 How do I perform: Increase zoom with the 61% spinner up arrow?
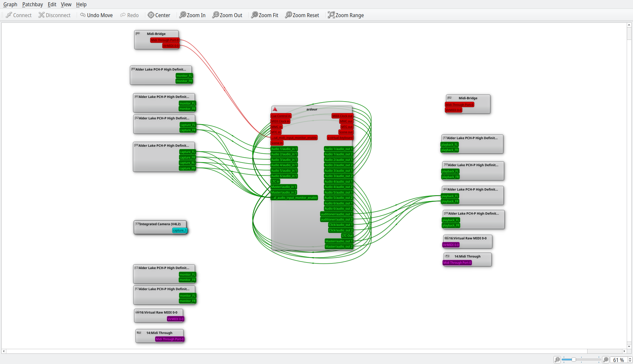tap(630, 358)
